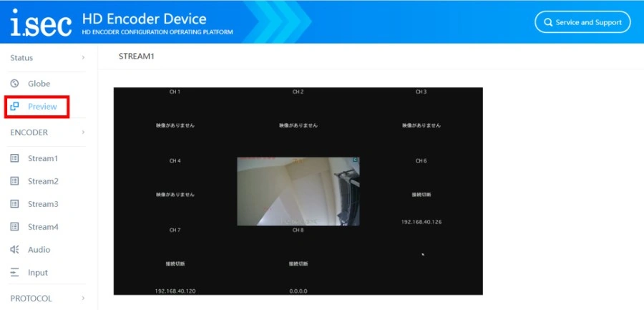The width and height of the screenshot is (644, 310).
Task: Expand the Status section chevron
Action: pyautogui.click(x=83, y=57)
